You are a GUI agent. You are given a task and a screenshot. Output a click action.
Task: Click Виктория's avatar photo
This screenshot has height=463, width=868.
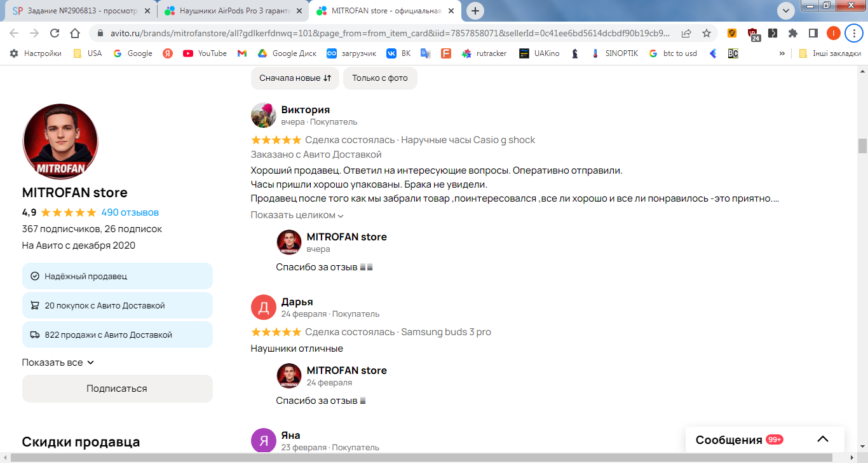click(x=264, y=115)
